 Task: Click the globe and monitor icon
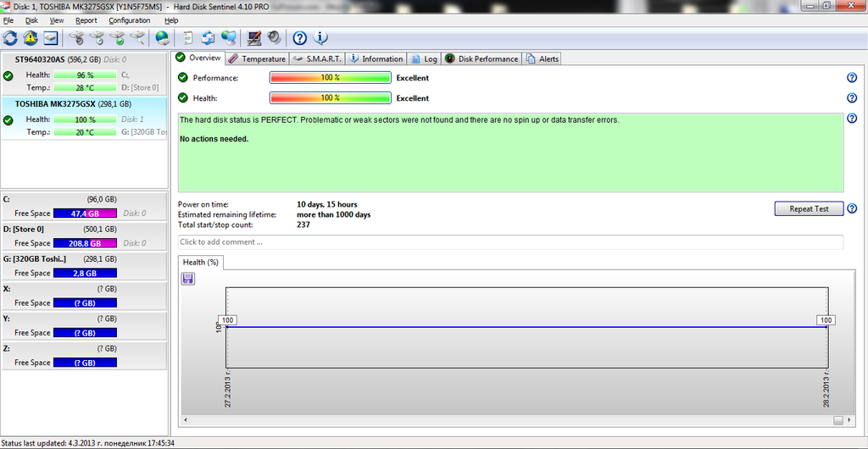pyautogui.click(x=229, y=38)
